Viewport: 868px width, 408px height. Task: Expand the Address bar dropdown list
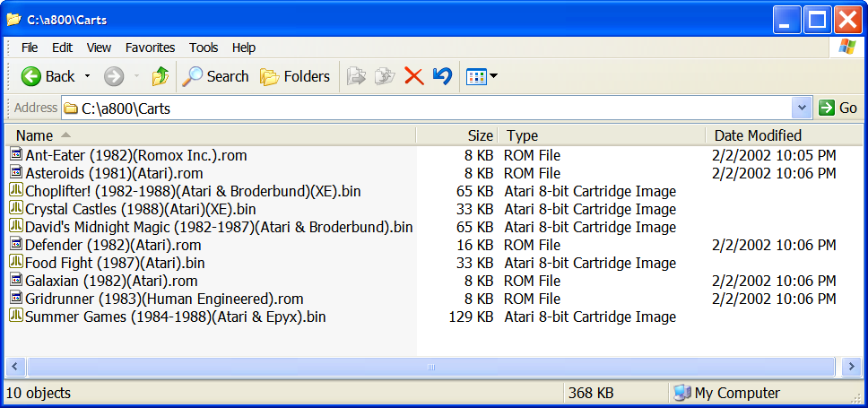[803, 109]
